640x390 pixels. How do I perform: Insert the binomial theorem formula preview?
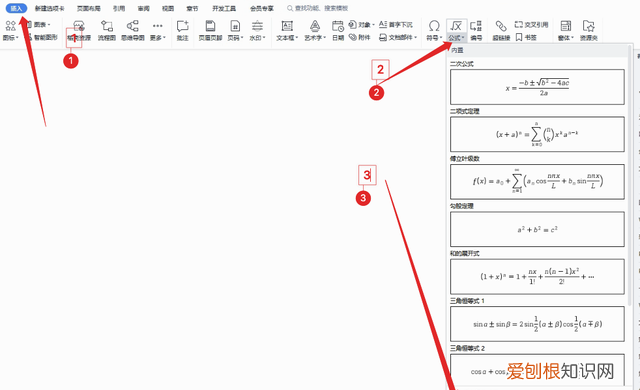click(x=537, y=134)
